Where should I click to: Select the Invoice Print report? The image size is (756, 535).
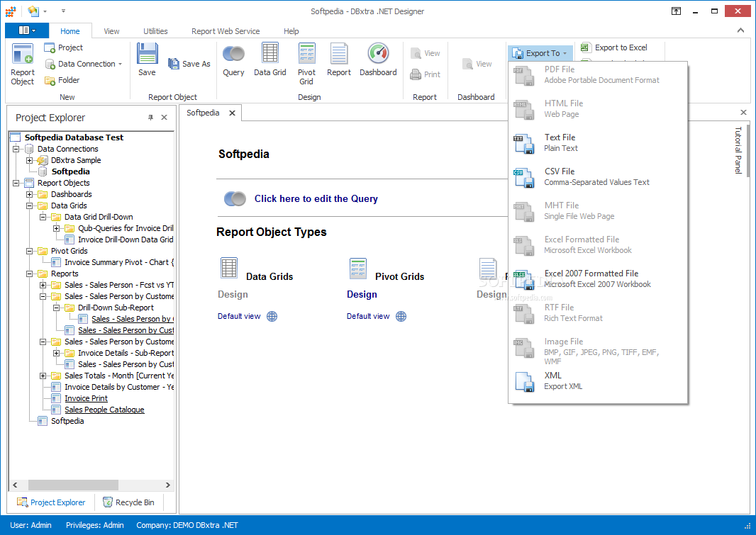pyautogui.click(x=86, y=398)
